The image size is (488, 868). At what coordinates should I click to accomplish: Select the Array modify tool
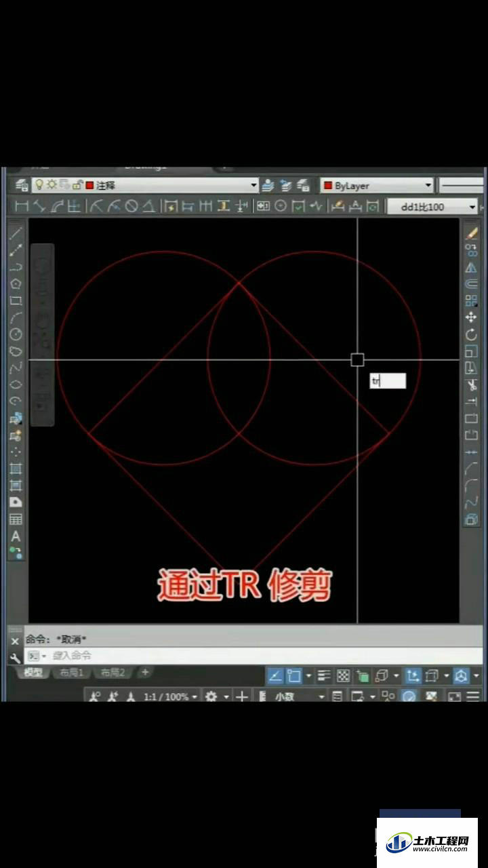[472, 300]
